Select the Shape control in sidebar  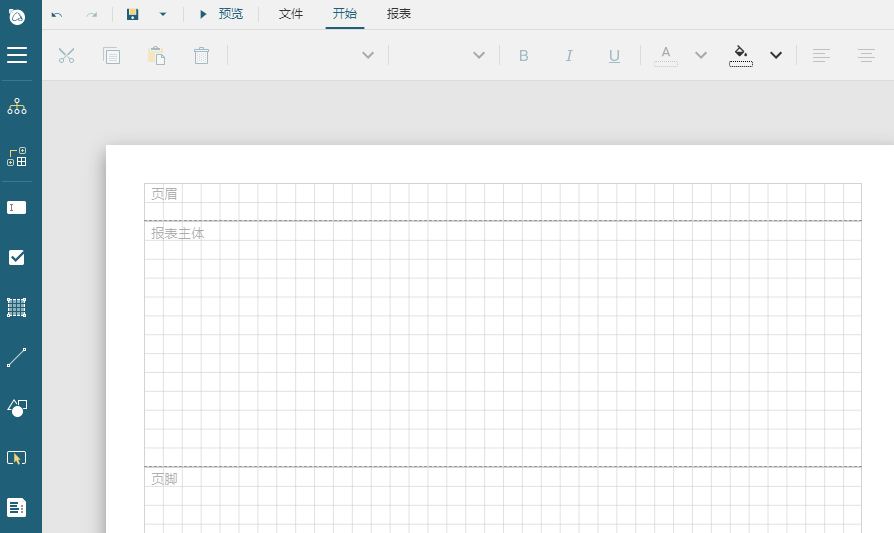17,408
